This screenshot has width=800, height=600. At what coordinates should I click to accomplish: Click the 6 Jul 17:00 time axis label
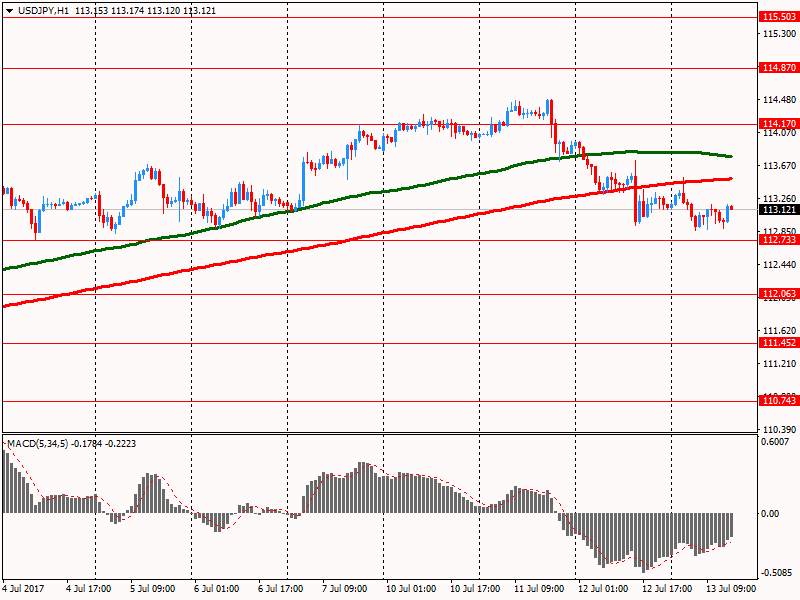[281, 589]
